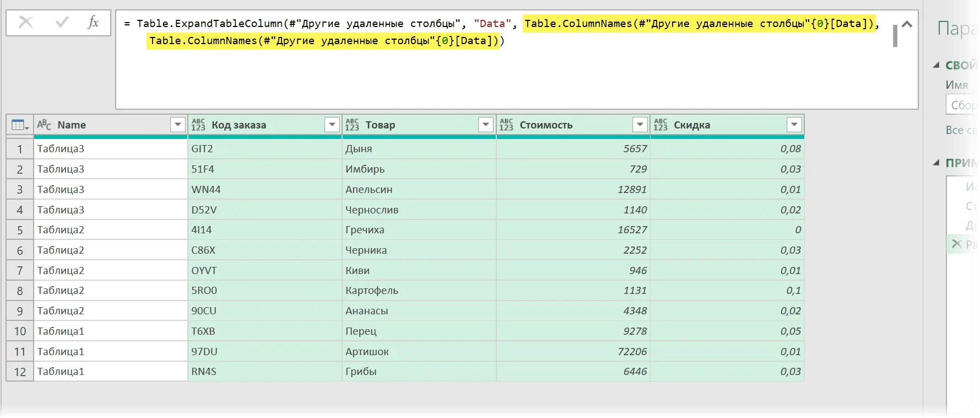Click cell 5RO0

(x=265, y=291)
